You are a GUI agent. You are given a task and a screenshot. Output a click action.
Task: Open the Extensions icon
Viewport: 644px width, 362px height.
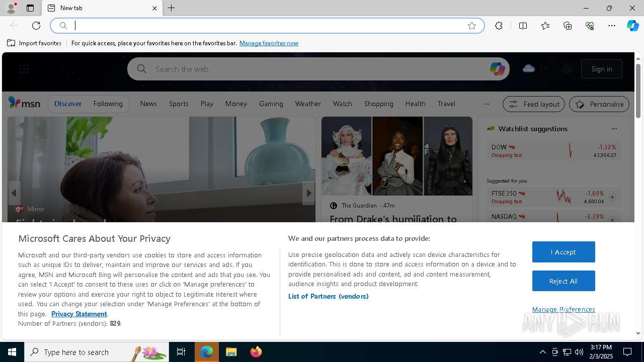coord(499,26)
